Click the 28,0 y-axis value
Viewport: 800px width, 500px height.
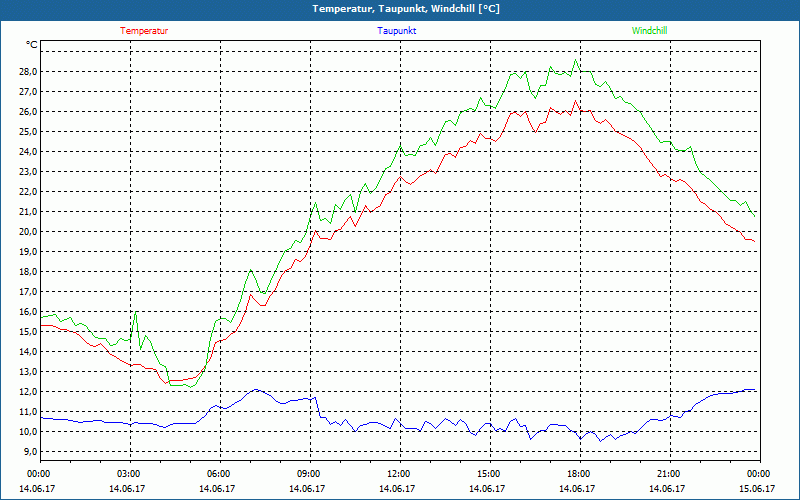tap(29, 72)
